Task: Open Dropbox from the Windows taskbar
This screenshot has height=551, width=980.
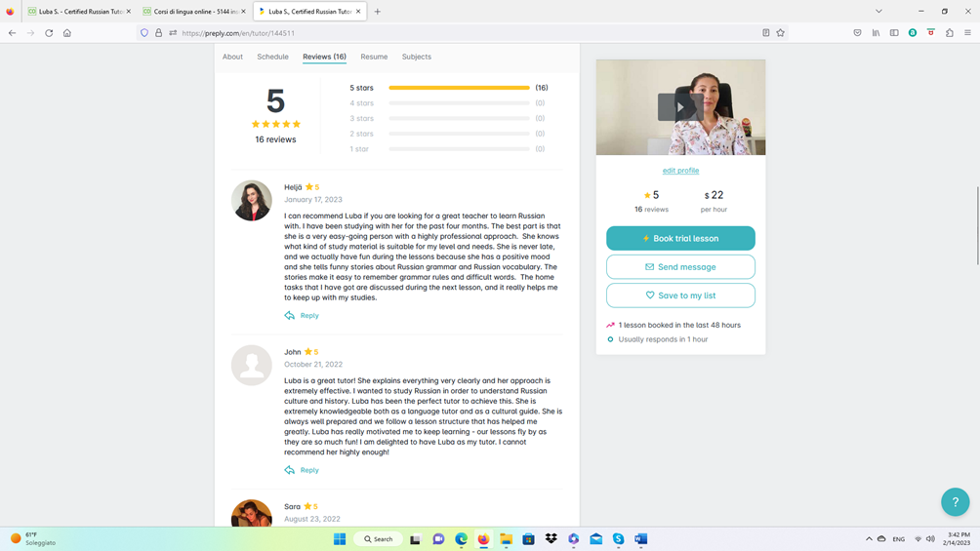Action: [x=551, y=538]
